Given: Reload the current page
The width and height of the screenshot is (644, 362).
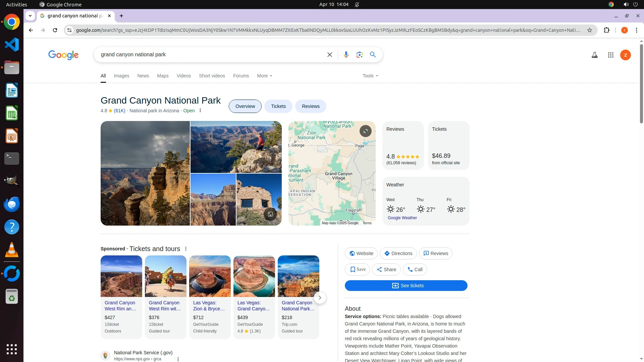Looking at the screenshot, I should [55, 30].
